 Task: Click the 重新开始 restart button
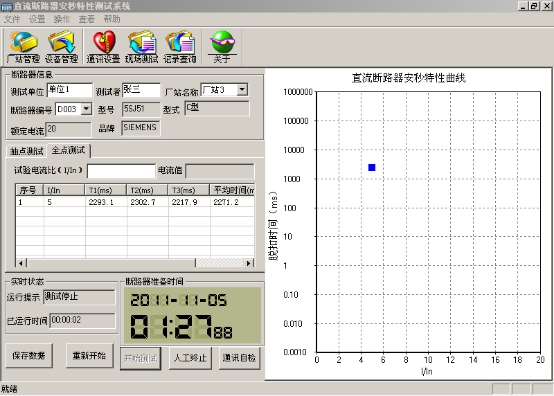pos(89,355)
